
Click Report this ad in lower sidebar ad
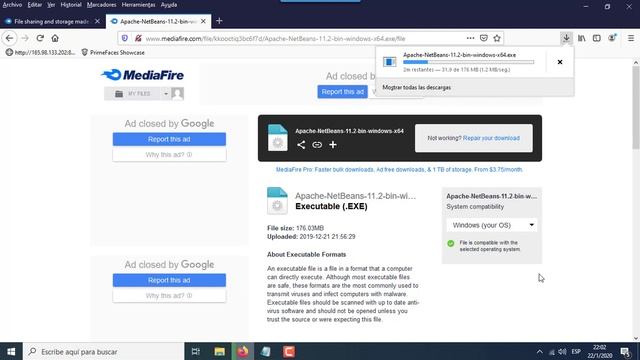(169, 280)
